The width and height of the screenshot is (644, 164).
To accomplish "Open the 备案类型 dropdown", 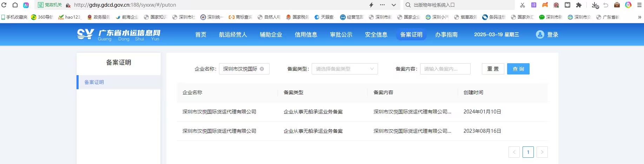I will click(x=345, y=69).
